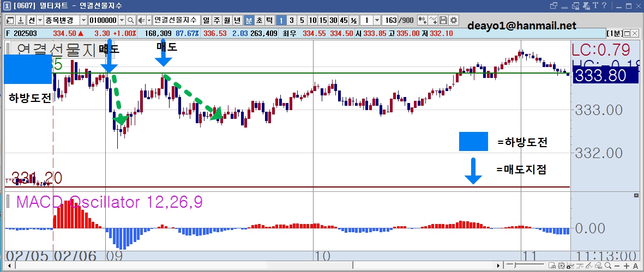644x272 pixels.
Task: Click the [1분] label in info bar
Action: tap(615, 33)
